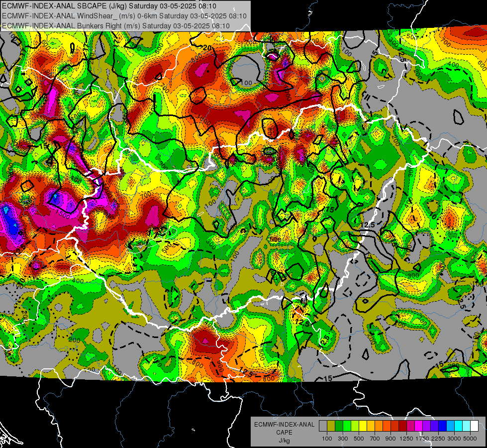Click the 3000 tick label in legend

454,439
